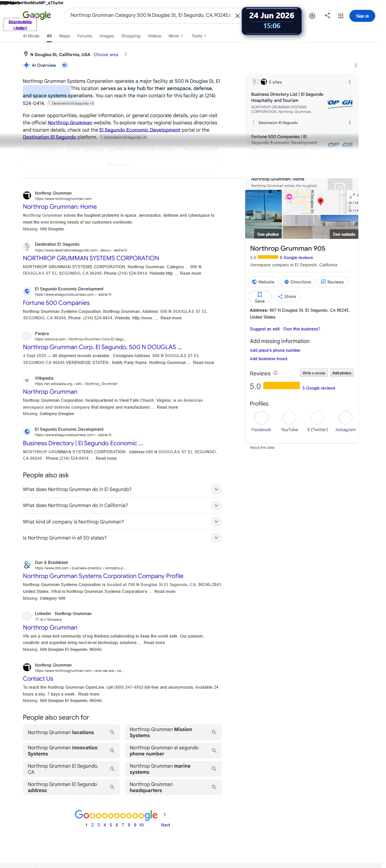Screen dimensions: 386x868
Task: Open the settings gear icon
Action: pos(312,16)
